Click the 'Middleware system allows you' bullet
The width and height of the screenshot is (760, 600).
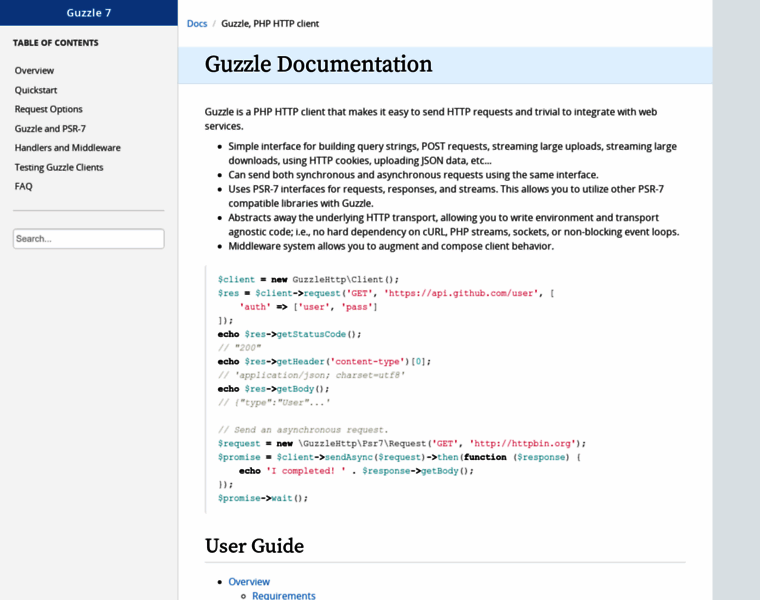[x=391, y=246]
